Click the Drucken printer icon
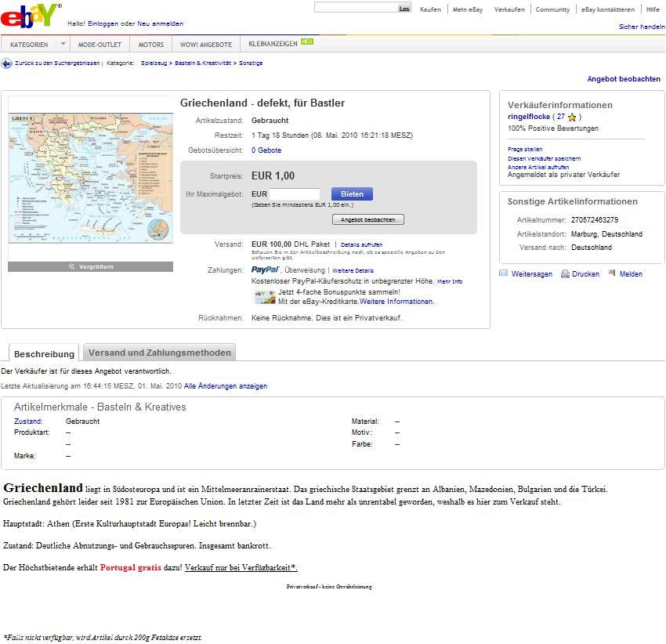 [x=564, y=273]
